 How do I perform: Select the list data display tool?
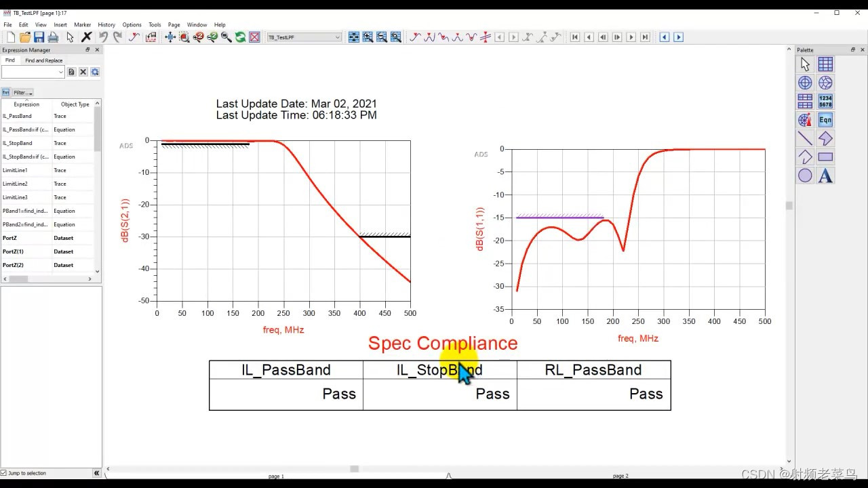pos(805,100)
